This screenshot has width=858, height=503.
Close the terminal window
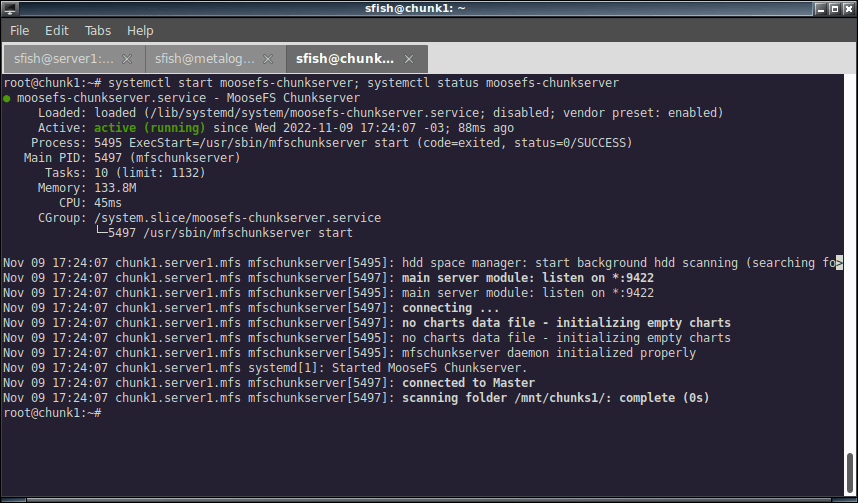tap(849, 8)
